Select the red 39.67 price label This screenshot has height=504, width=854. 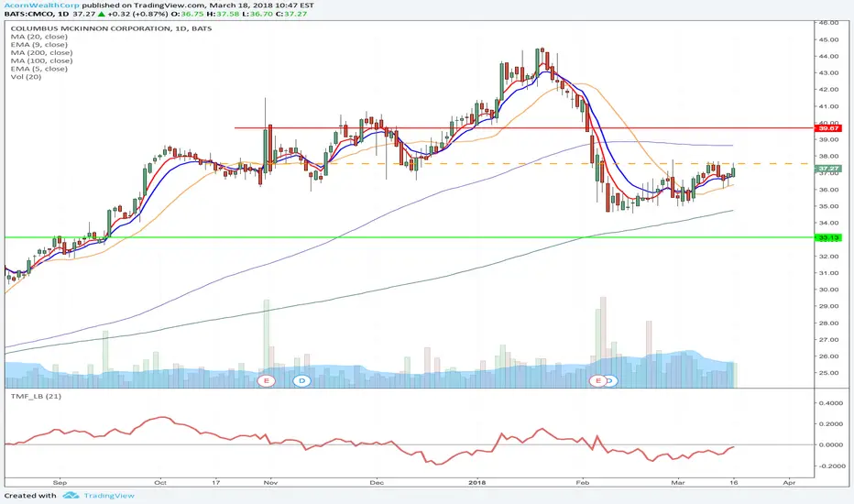[x=827, y=128]
